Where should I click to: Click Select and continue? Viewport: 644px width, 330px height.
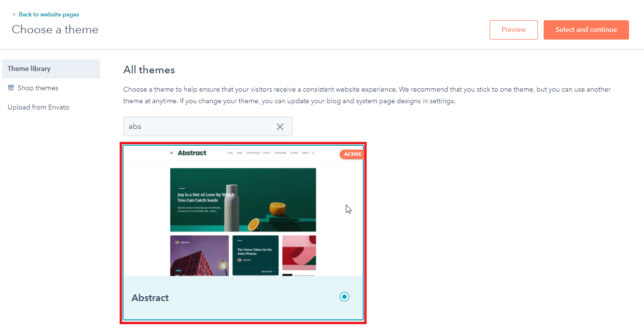pyautogui.click(x=586, y=30)
